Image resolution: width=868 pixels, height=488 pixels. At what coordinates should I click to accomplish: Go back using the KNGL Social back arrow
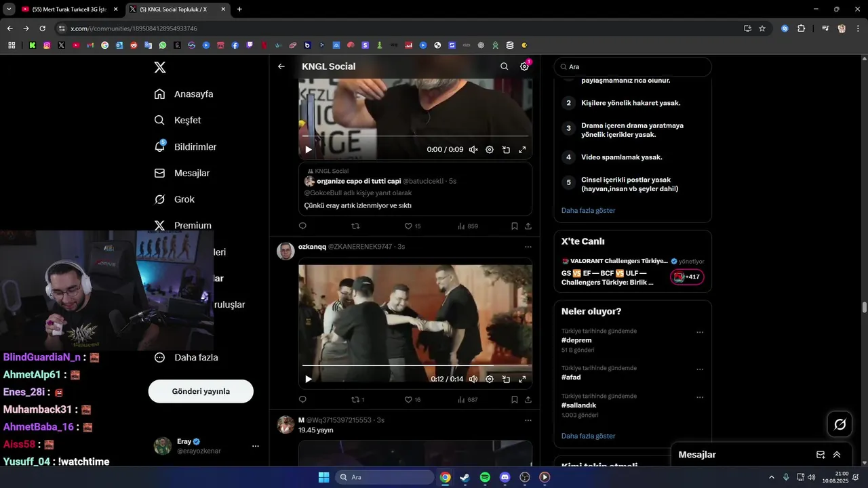point(281,66)
